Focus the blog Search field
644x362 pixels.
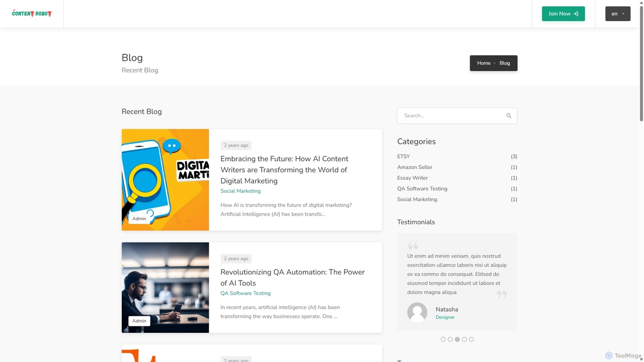tap(457, 116)
